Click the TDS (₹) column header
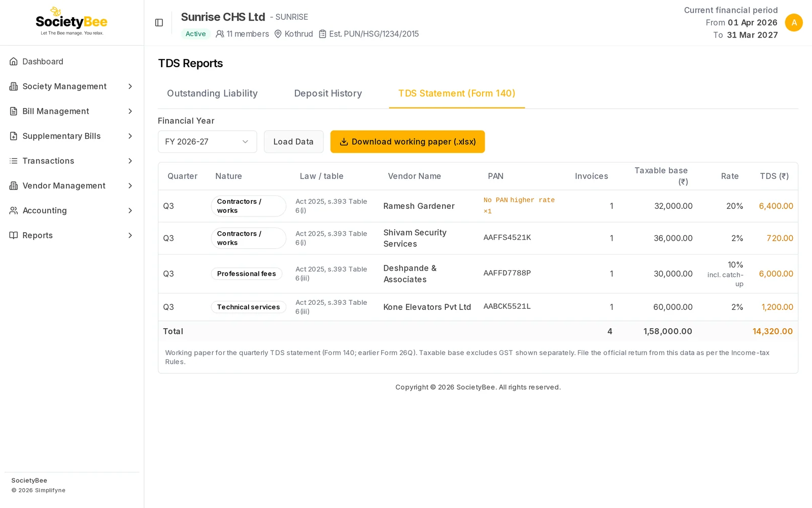Viewport: 812px width, 508px height. point(774,176)
